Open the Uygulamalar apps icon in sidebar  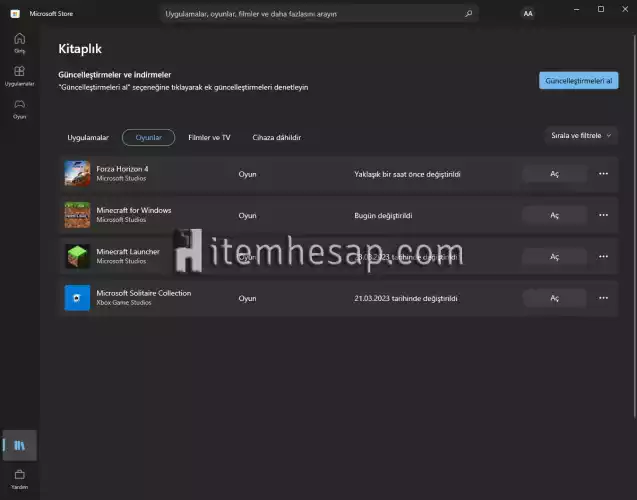tap(19, 74)
